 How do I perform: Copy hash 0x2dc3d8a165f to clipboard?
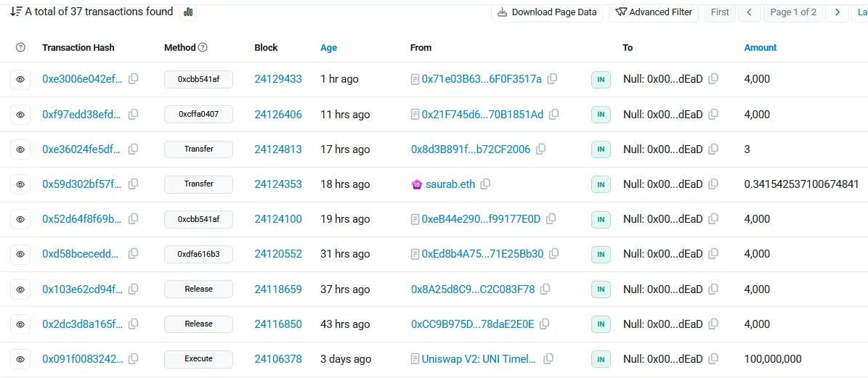(x=134, y=324)
